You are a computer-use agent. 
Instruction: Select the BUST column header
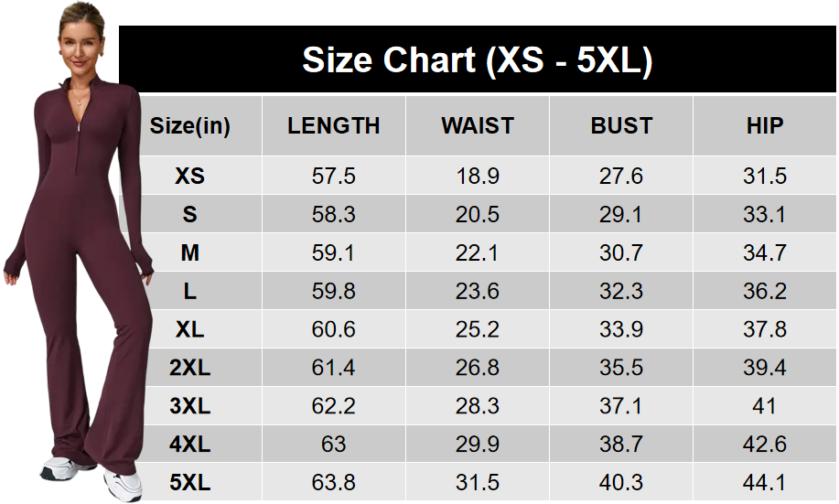coord(621,126)
